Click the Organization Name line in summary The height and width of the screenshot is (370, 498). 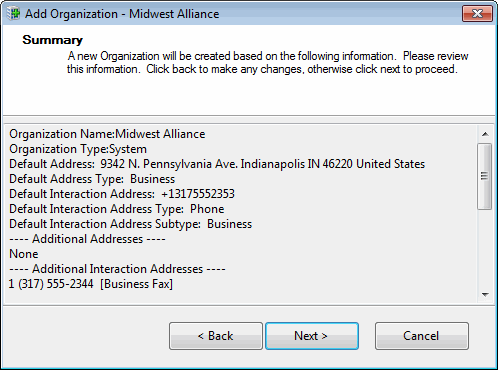click(x=107, y=134)
